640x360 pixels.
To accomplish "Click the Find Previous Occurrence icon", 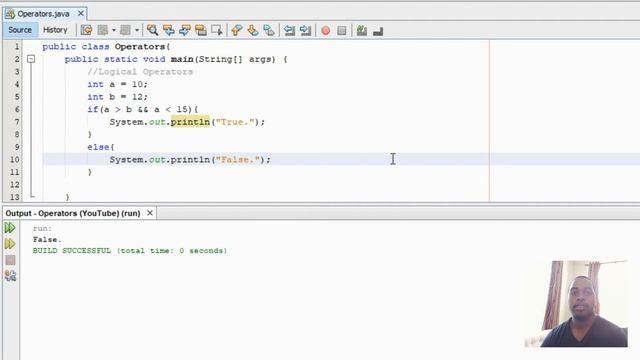I will pyautogui.click(x=169, y=30).
